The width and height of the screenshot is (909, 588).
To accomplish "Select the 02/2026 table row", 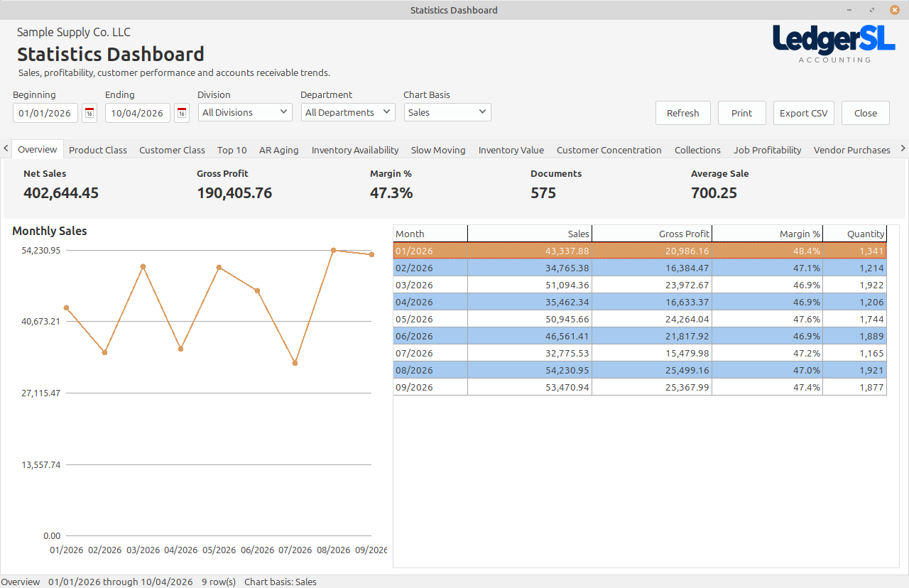I will click(x=640, y=268).
